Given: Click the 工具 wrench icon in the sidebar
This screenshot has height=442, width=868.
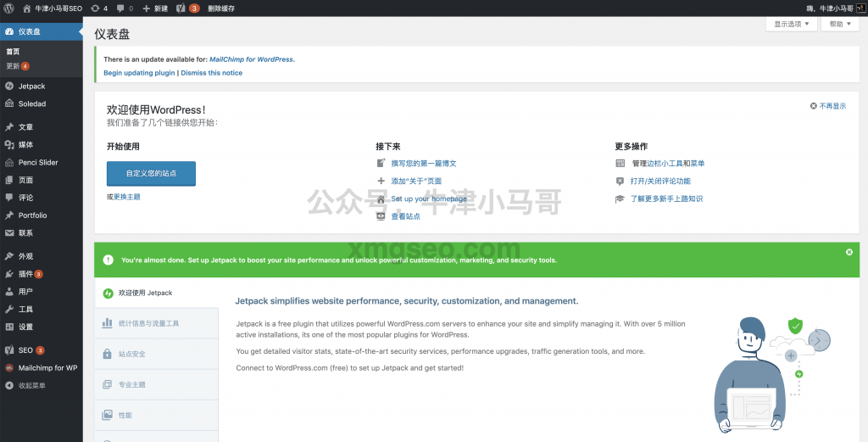Looking at the screenshot, I should (x=8, y=309).
